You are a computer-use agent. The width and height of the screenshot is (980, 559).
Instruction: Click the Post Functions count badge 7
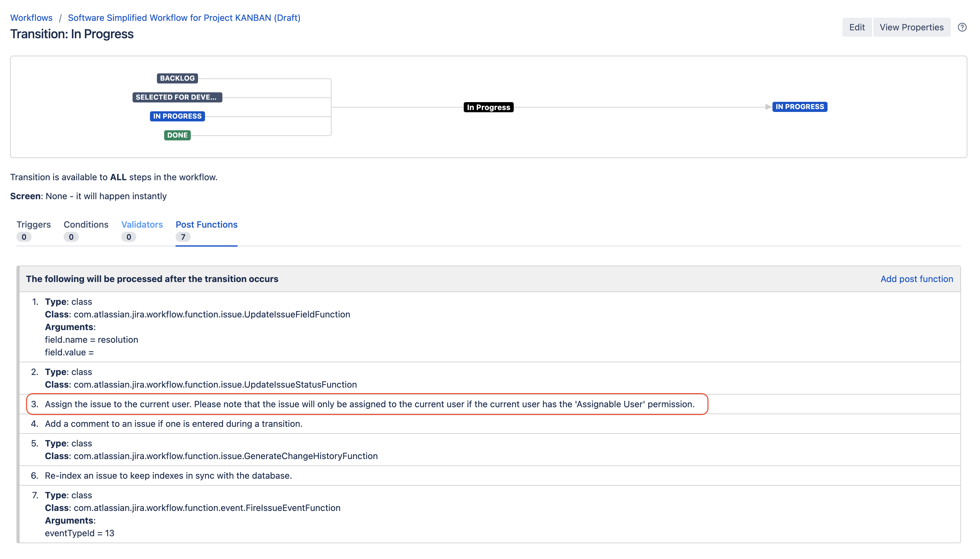coord(183,237)
